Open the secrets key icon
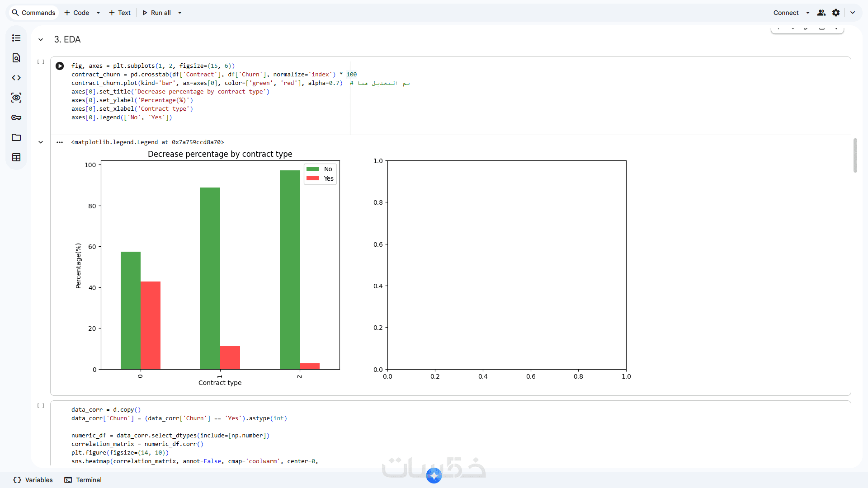This screenshot has height=488, width=868. pyautogui.click(x=16, y=117)
